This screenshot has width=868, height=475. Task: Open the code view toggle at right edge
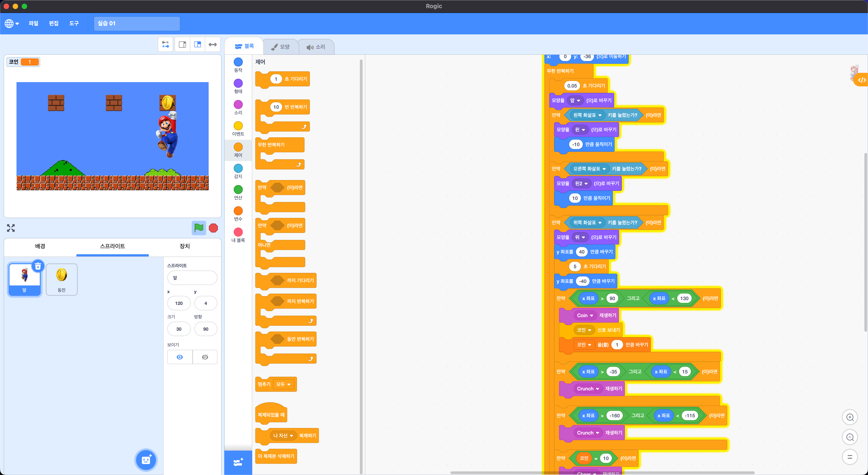click(x=862, y=80)
